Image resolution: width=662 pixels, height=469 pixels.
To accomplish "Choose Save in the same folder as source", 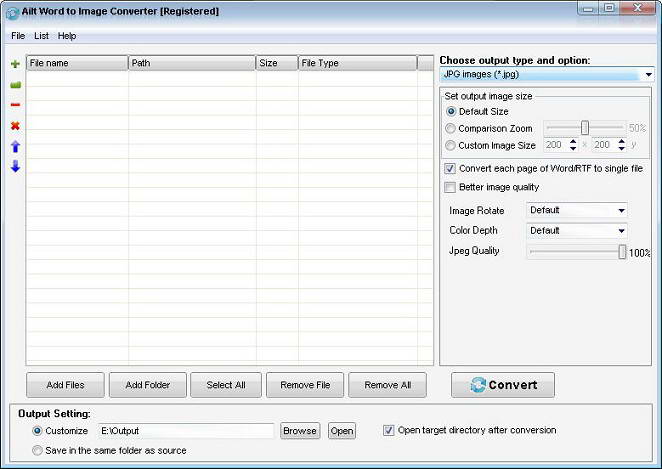I will [38, 450].
